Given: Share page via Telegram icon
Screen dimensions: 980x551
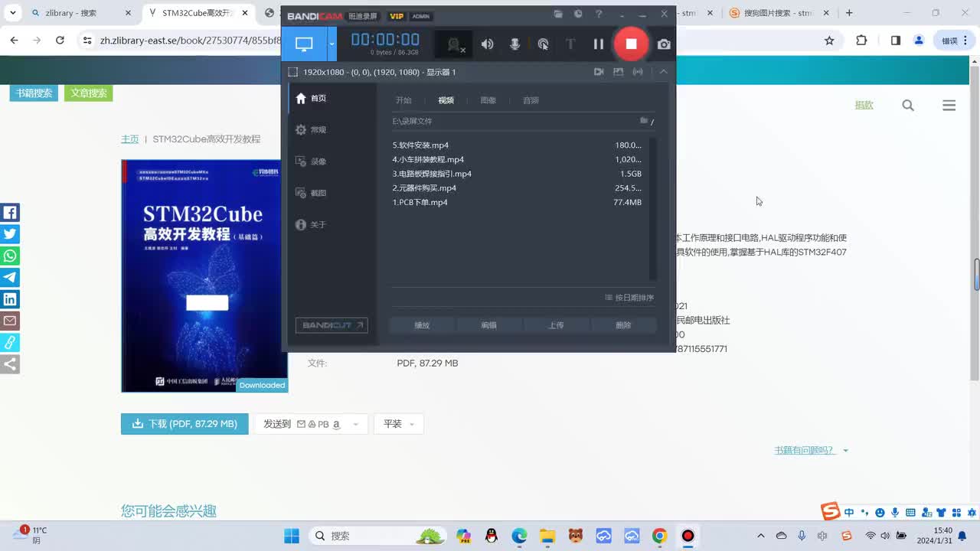Looking at the screenshot, I should tap(10, 277).
